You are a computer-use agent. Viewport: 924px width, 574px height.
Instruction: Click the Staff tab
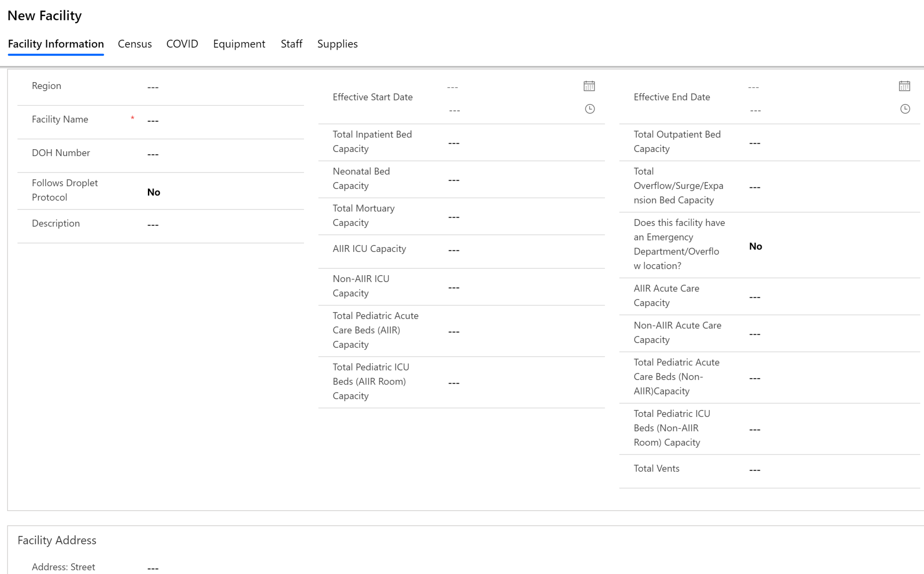coord(291,44)
